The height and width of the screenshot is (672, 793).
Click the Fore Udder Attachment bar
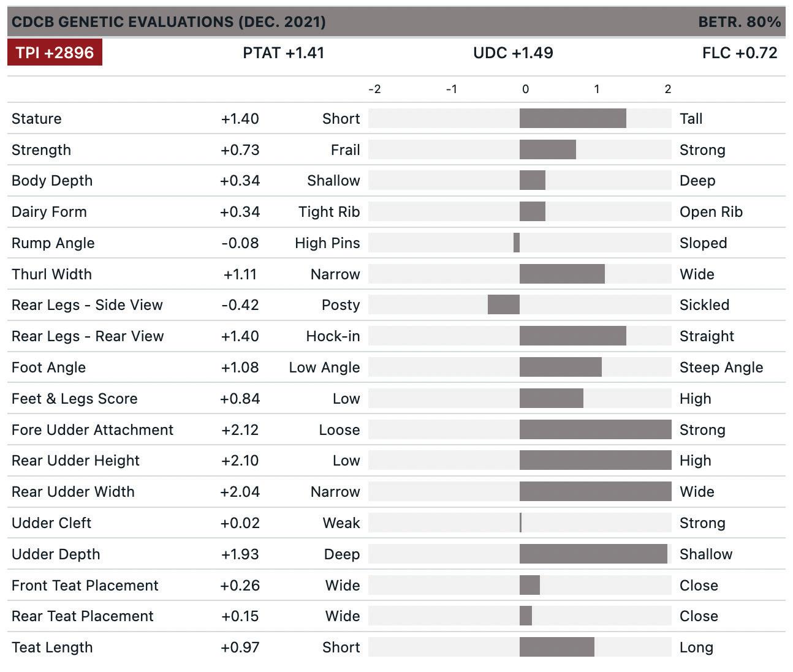pos(595,430)
